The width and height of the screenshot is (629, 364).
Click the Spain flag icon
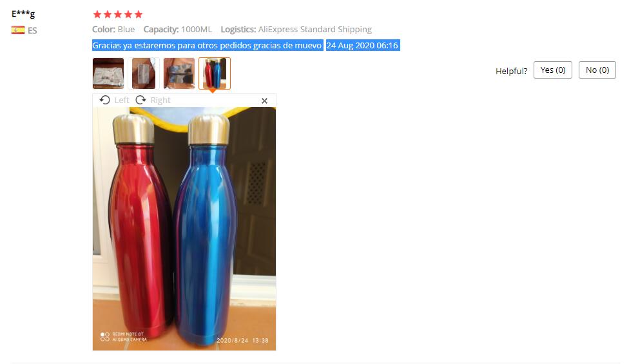click(17, 30)
